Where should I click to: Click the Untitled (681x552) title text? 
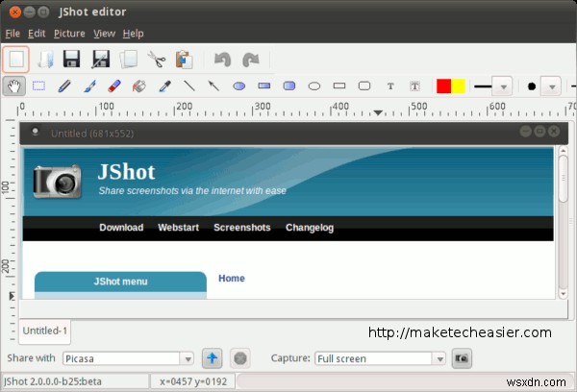(x=92, y=134)
